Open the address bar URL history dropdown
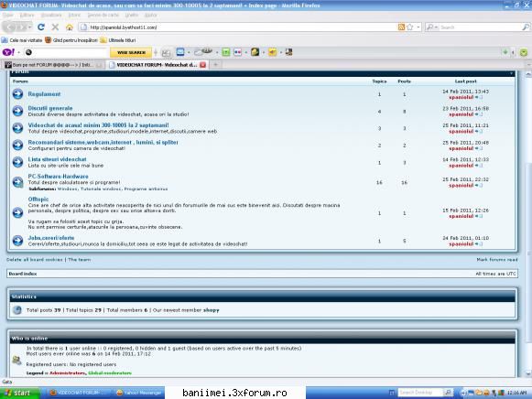The width and height of the screenshot is (532, 399). coord(418,27)
